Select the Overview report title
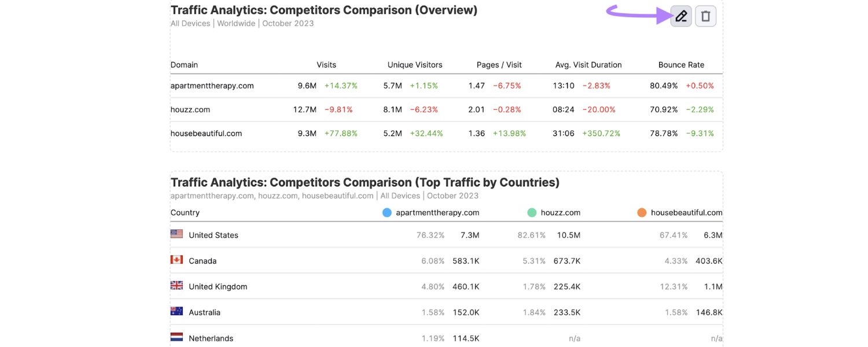 pos(323,9)
